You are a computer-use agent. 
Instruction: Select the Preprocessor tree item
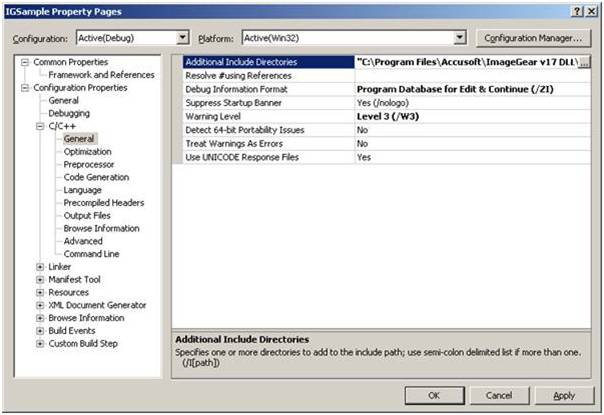point(88,165)
